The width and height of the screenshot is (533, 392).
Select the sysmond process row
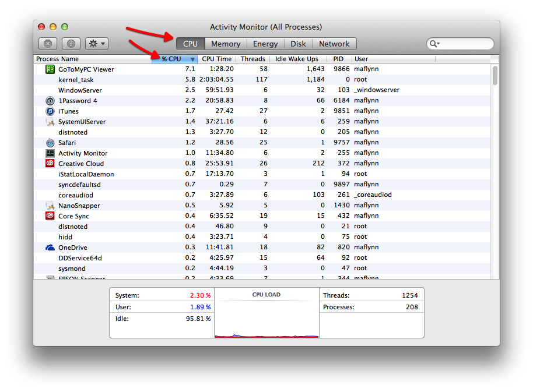[262, 269]
